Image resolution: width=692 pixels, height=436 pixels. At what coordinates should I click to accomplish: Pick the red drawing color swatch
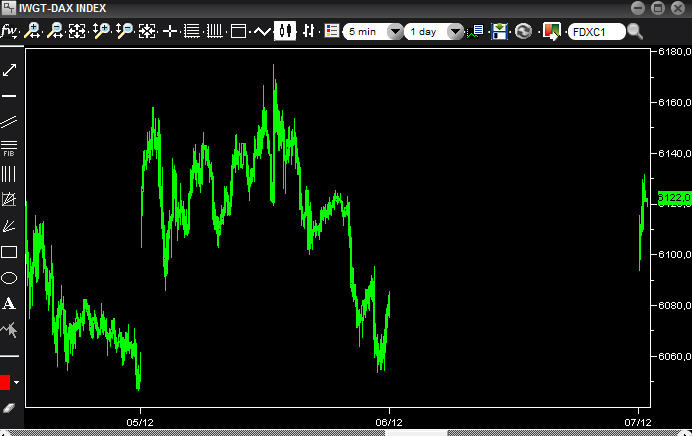click(5, 382)
